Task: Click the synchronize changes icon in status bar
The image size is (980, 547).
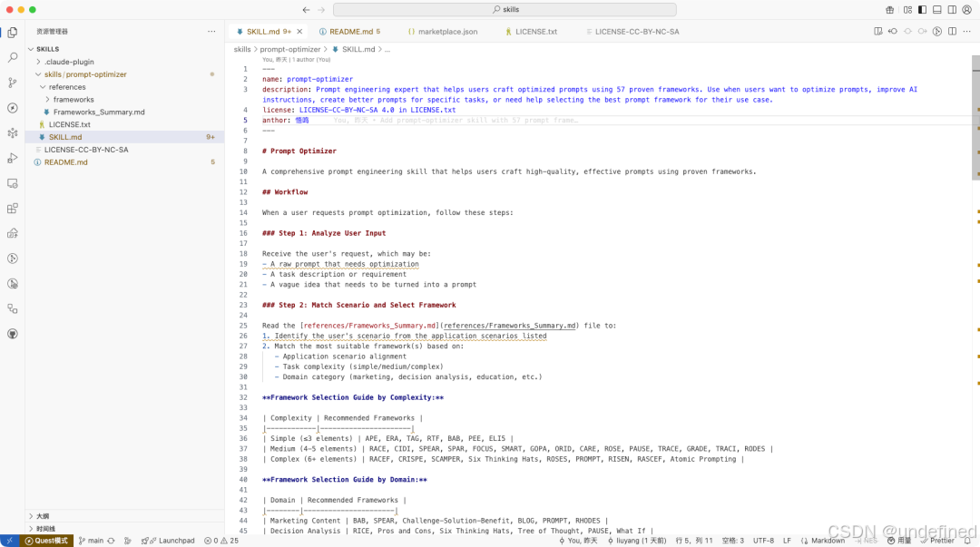Action: (112, 541)
